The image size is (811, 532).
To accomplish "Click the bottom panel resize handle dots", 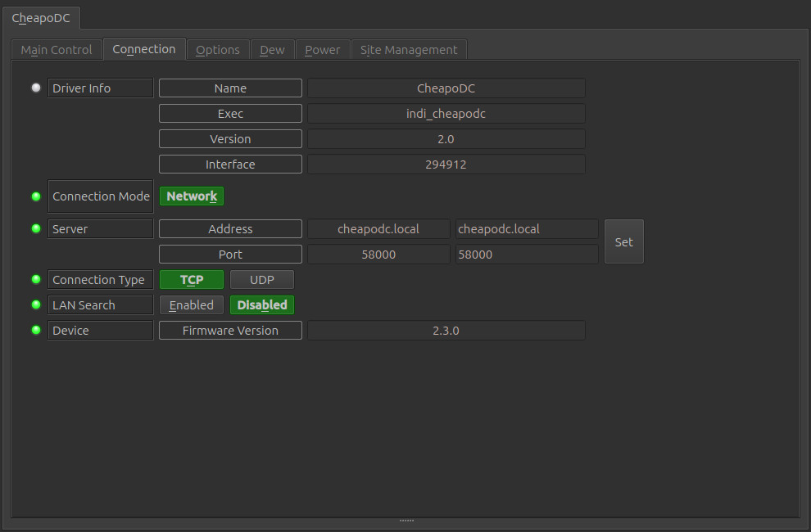I will (406, 521).
